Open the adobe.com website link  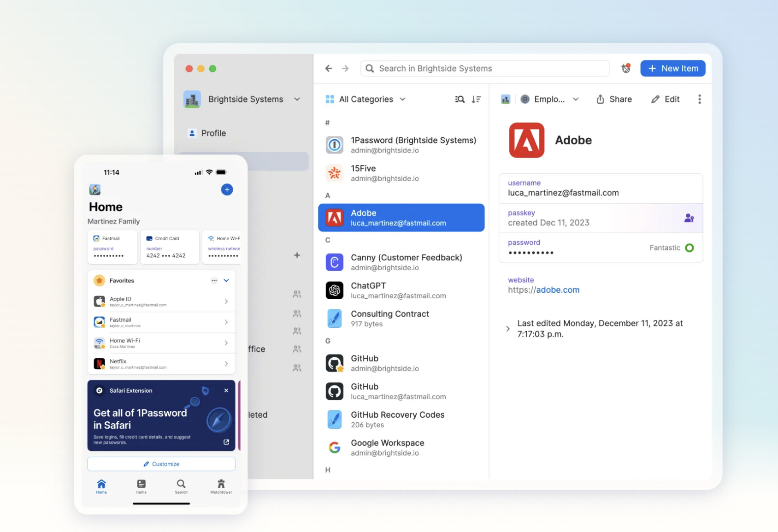pos(557,290)
